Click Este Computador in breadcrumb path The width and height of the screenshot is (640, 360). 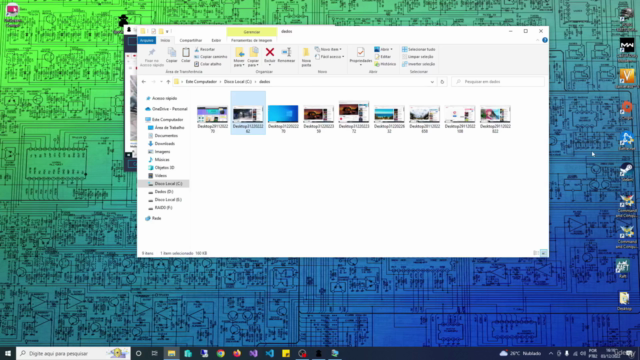point(201,82)
